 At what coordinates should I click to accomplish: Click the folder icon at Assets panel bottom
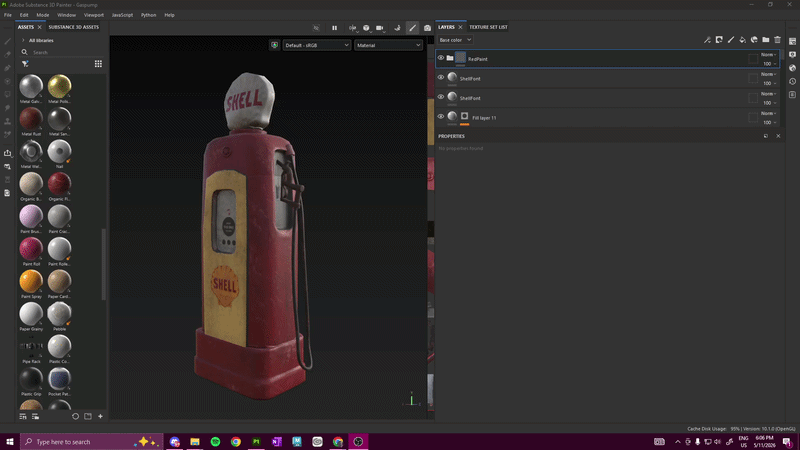[88, 416]
